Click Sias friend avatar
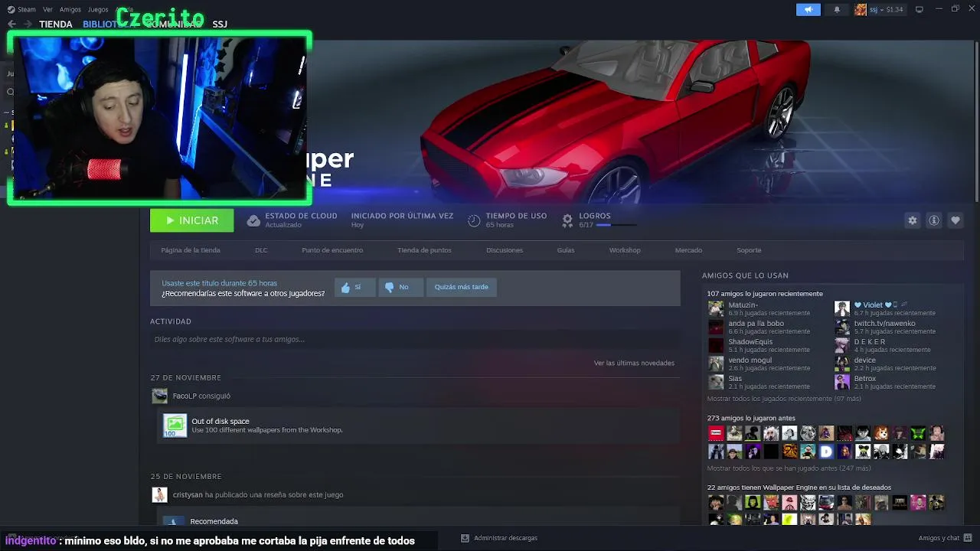 tap(716, 382)
